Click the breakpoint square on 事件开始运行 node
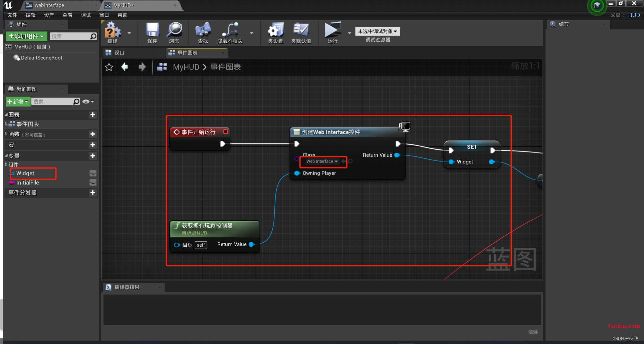The width and height of the screenshot is (644, 344). [x=226, y=132]
